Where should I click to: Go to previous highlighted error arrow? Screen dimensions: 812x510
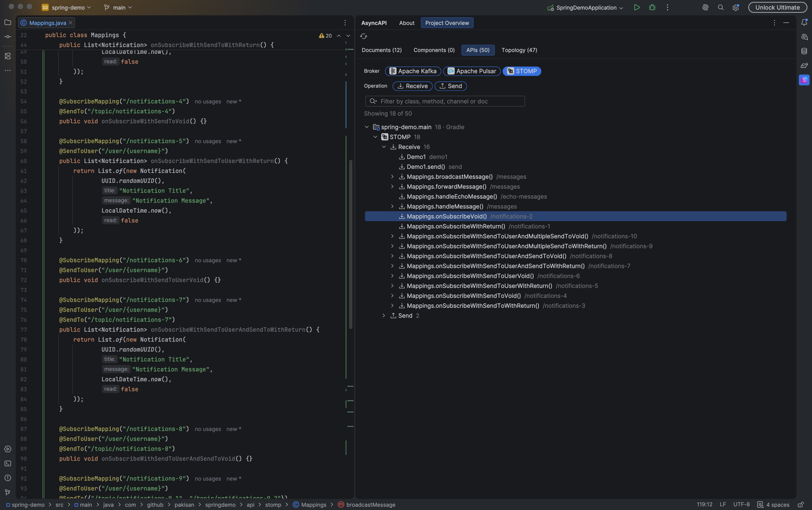(x=339, y=36)
